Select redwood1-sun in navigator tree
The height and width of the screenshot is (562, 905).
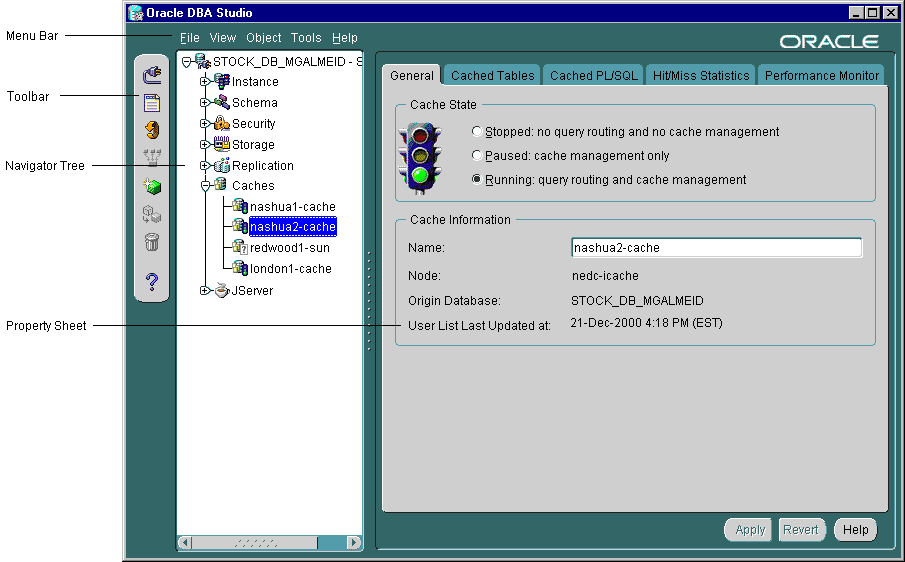click(290, 248)
